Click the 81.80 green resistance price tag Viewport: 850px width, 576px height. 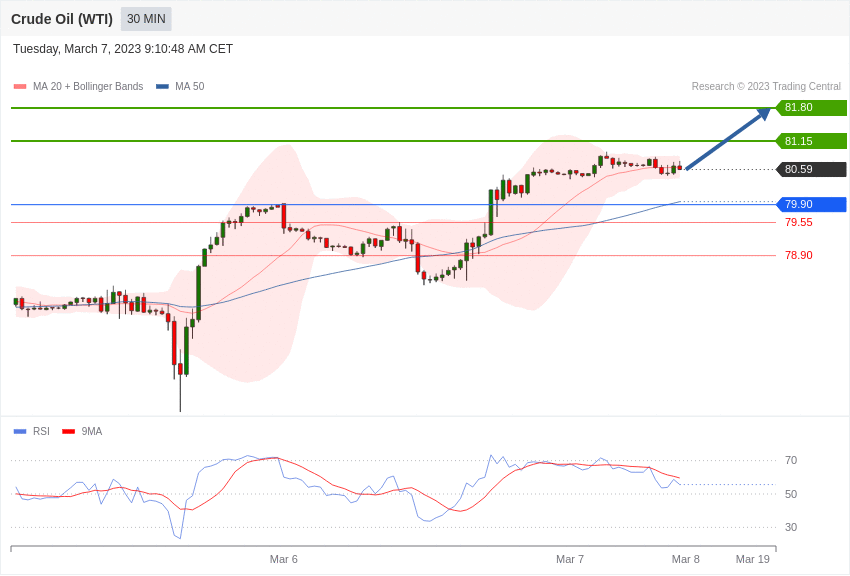[812, 107]
